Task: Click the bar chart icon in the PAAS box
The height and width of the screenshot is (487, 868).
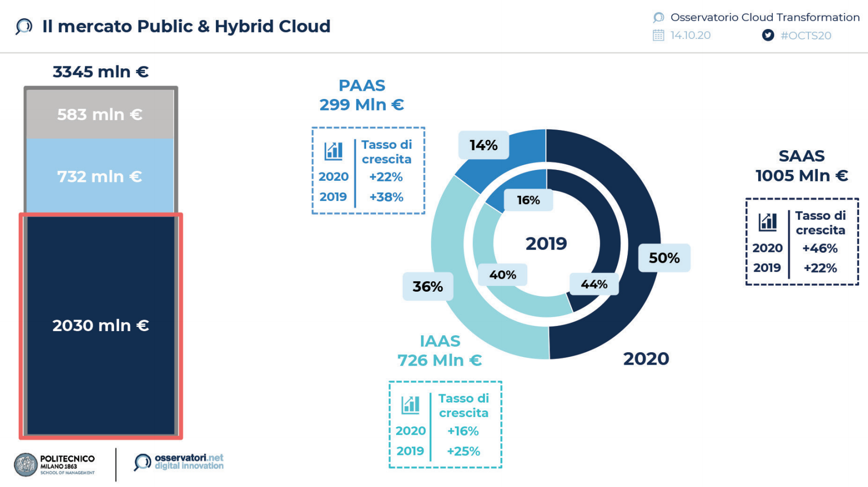Action: [334, 151]
